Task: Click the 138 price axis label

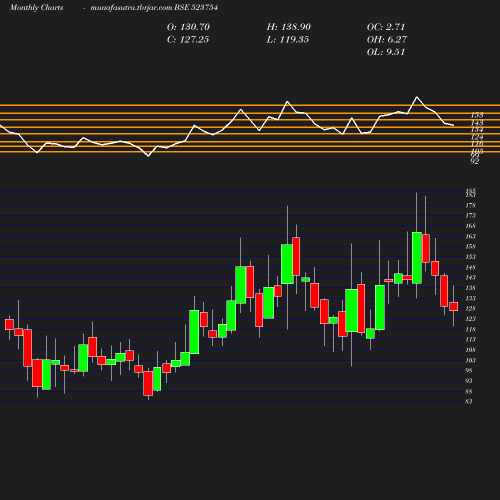Action: pos(470,288)
